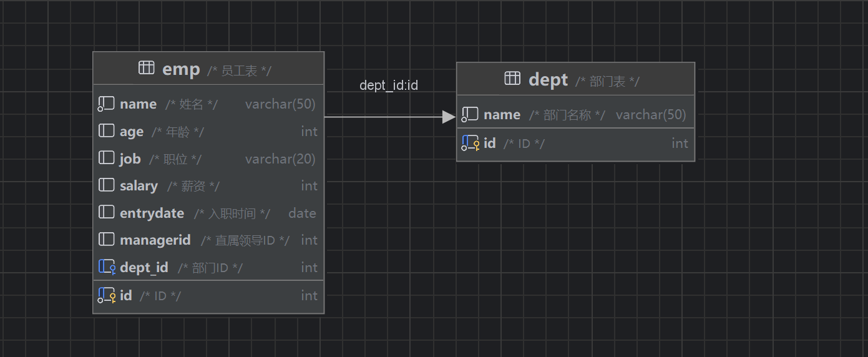The width and height of the screenshot is (868, 357).
Task: Click the 部门ID comment beside dept_id
Action: [x=210, y=268]
